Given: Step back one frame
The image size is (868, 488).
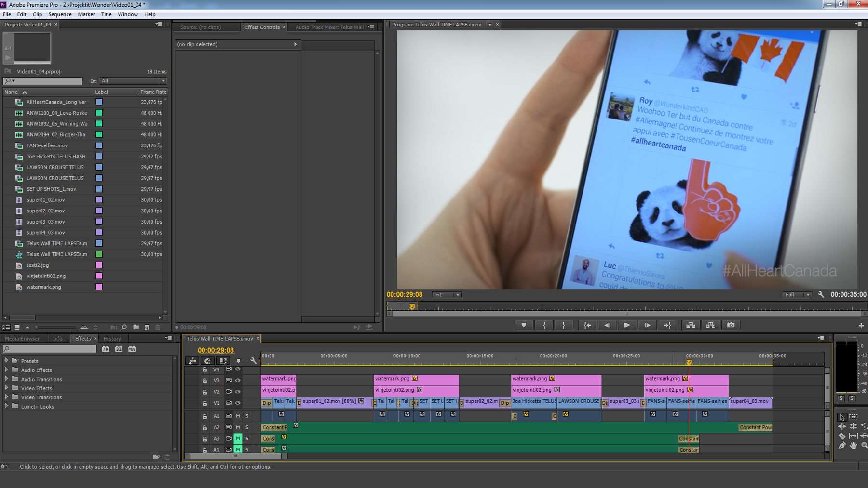Looking at the screenshot, I should (607, 325).
